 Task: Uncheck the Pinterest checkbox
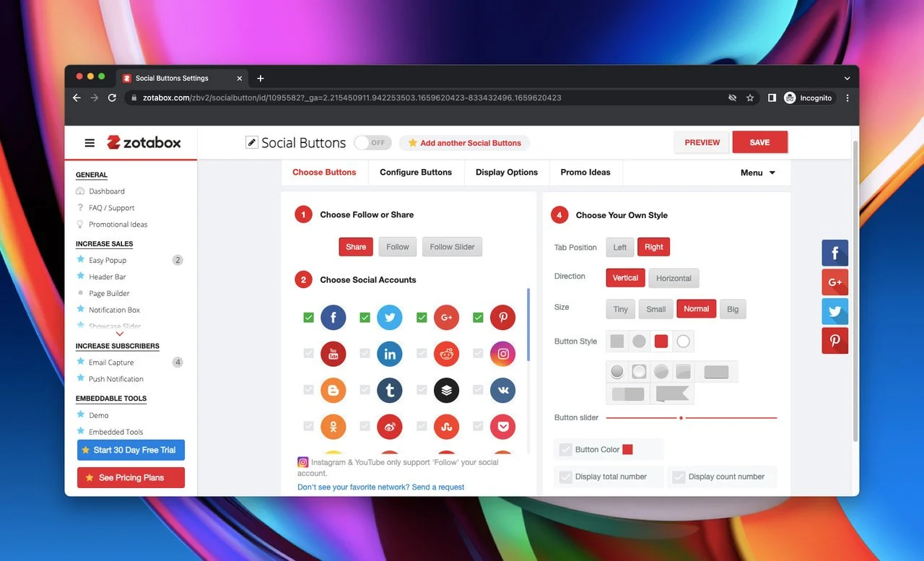[478, 317]
